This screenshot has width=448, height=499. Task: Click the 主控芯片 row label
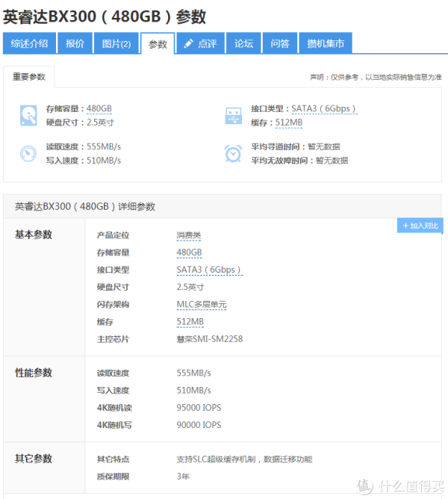tap(113, 339)
